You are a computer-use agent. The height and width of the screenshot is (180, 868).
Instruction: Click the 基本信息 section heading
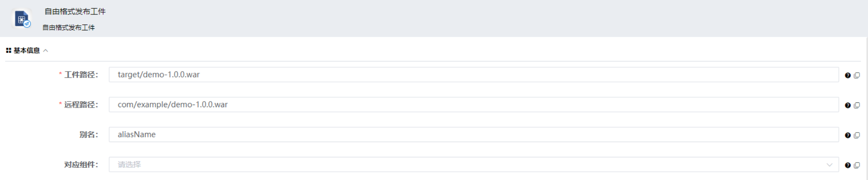27,51
